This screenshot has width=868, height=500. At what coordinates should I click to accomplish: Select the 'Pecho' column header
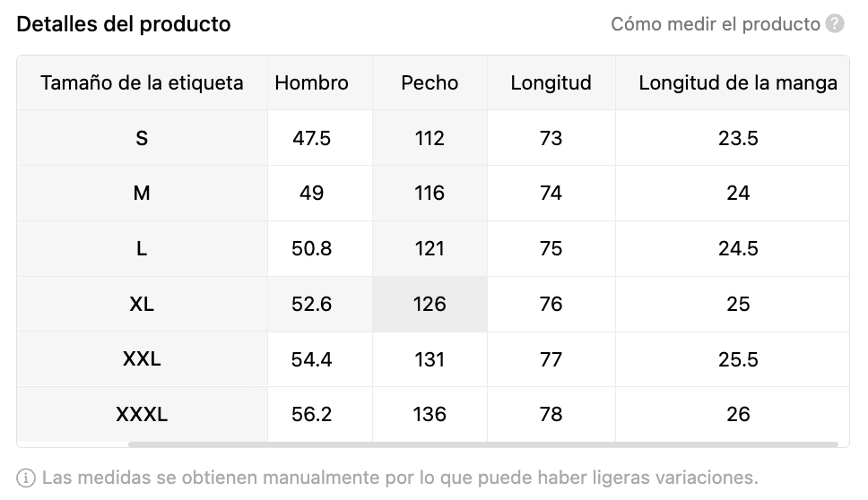coord(430,83)
